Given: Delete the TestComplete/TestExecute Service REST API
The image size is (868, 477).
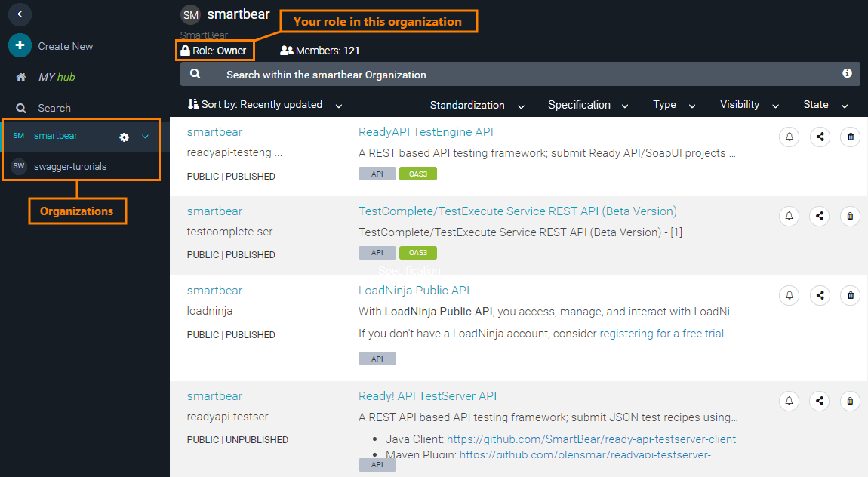Looking at the screenshot, I should click(x=850, y=216).
